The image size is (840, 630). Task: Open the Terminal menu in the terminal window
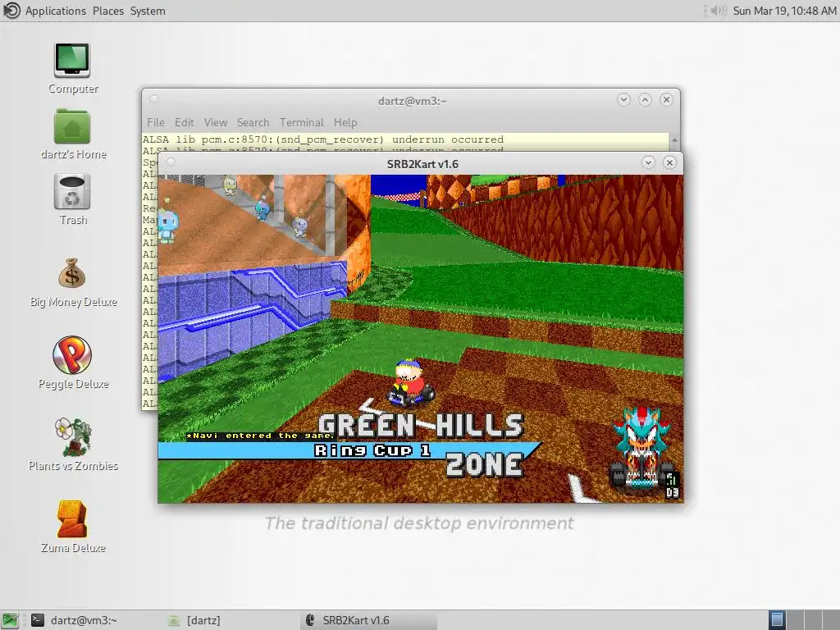pyautogui.click(x=301, y=123)
